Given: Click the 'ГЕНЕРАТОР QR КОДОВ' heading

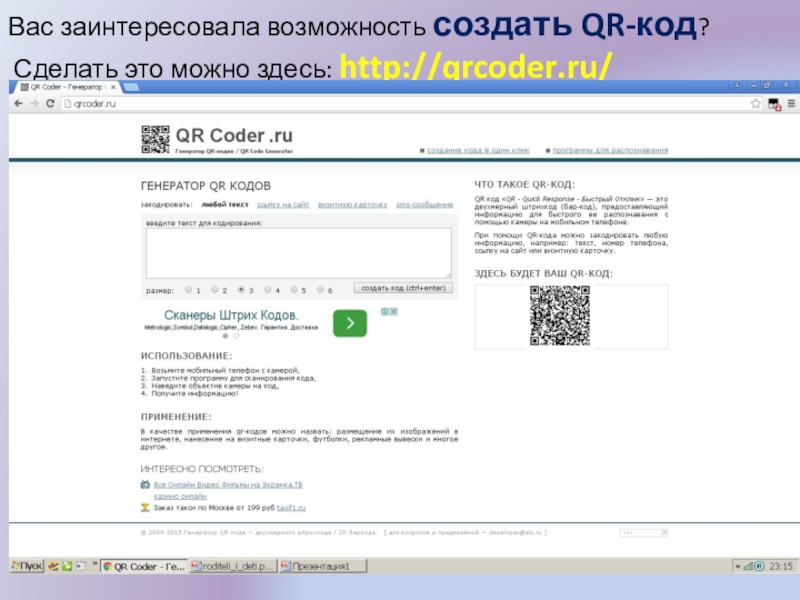Looking at the screenshot, I should click(x=206, y=186).
